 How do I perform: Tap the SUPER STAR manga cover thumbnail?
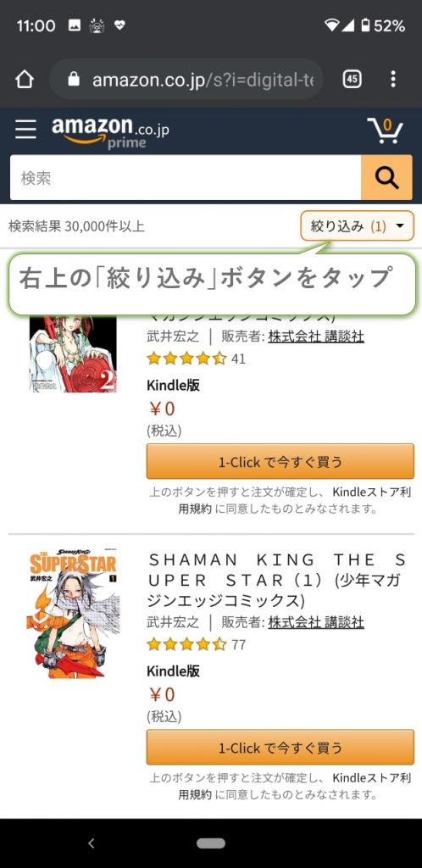click(73, 615)
